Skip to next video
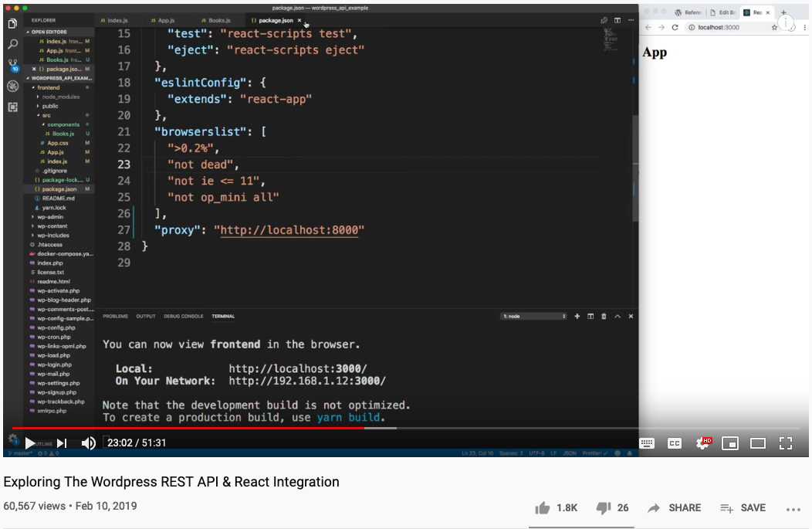812x529 pixels. tap(62, 443)
